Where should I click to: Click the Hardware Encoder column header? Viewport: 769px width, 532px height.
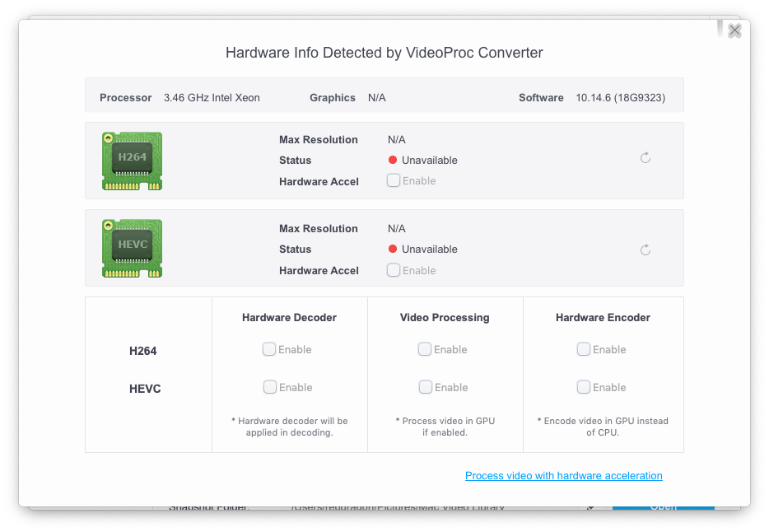[603, 318]
